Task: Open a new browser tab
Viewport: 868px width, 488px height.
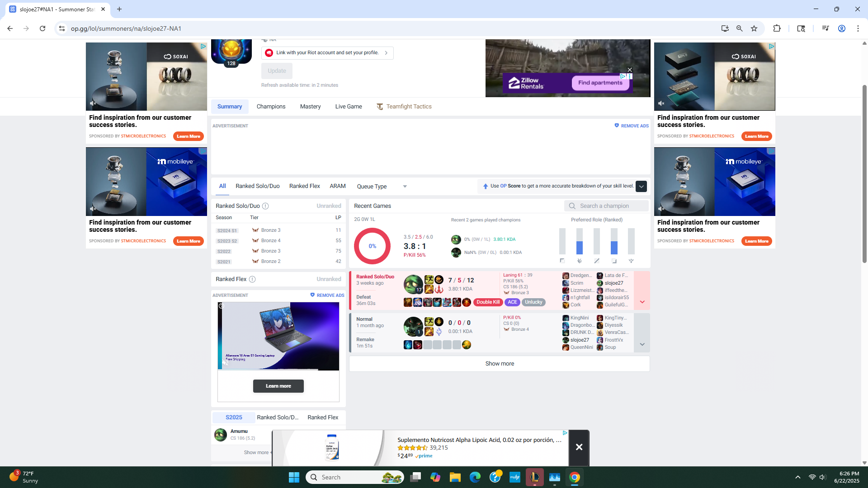Action: coord(119,9)
